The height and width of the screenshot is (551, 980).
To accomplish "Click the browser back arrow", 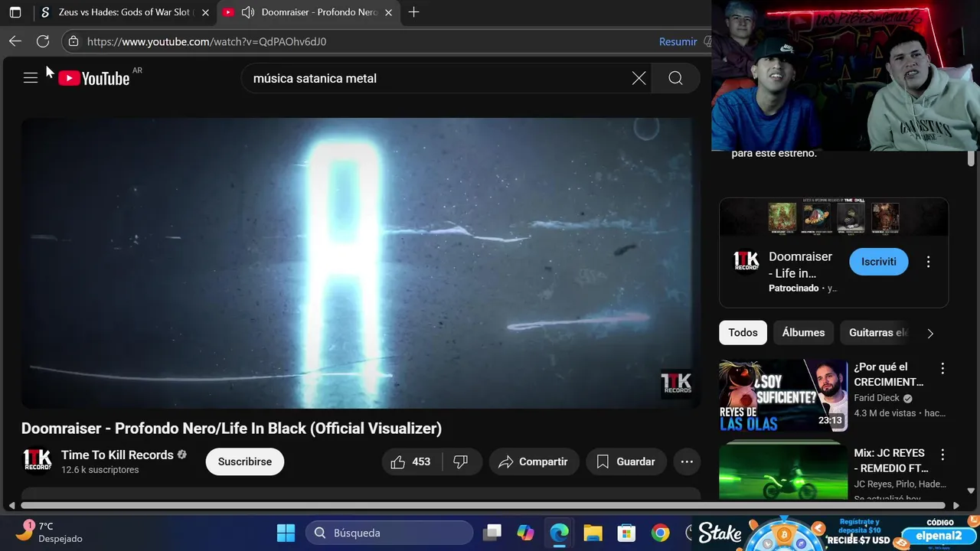I will (x=15, y=41).
